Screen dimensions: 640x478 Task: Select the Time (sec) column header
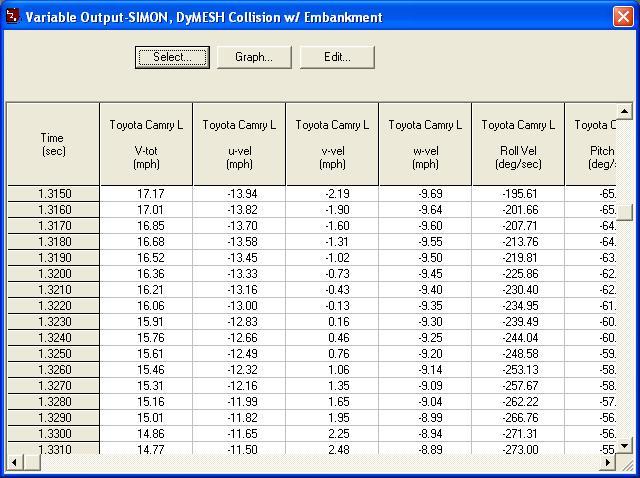[x=52, y=144]
